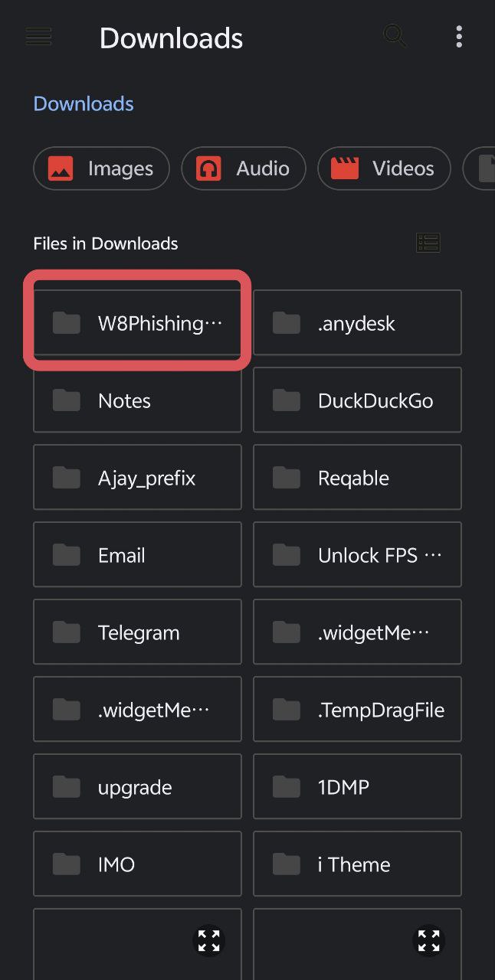
Task: Open the Unlock FPS folder
Action: pos(357,555)
